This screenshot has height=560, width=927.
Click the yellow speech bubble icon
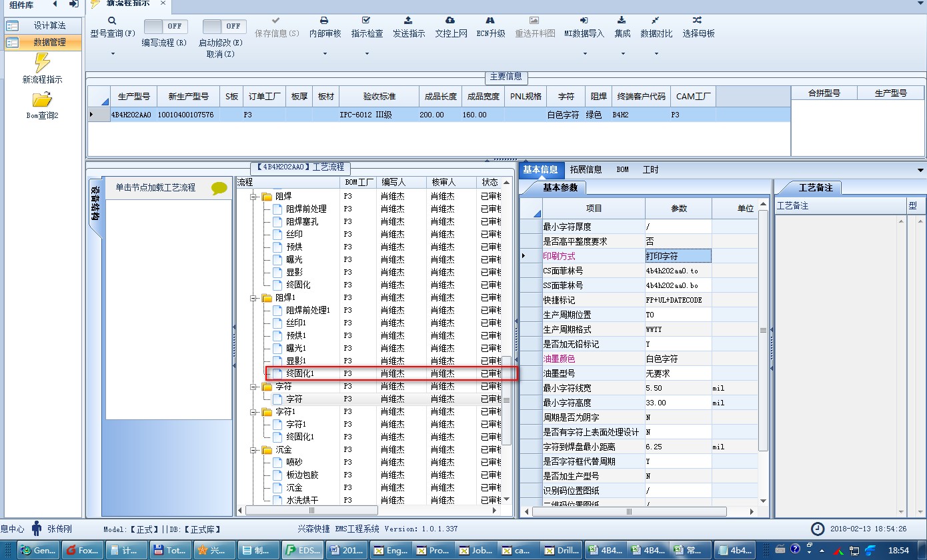pyautogui.click(x=219, y=189)
